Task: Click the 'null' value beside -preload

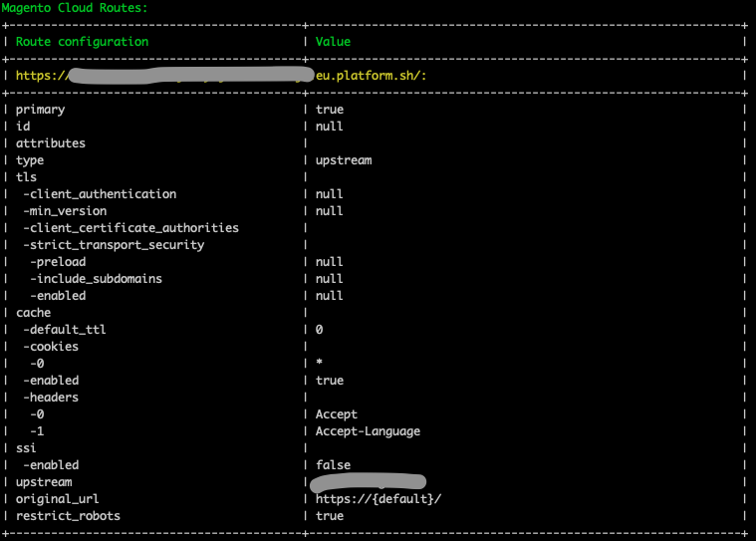Action: pos(330,262)
